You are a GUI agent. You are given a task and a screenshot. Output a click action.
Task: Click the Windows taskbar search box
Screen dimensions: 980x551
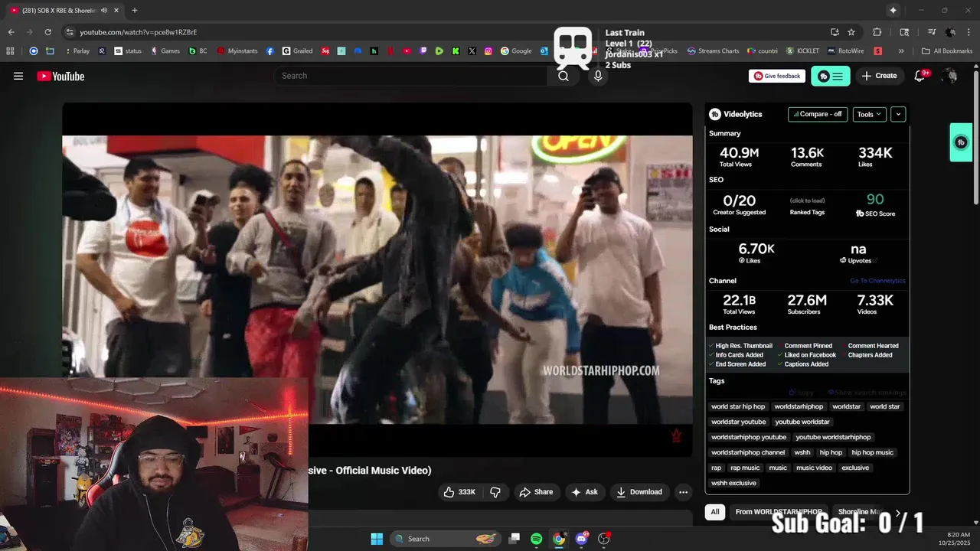pos(446,539)
